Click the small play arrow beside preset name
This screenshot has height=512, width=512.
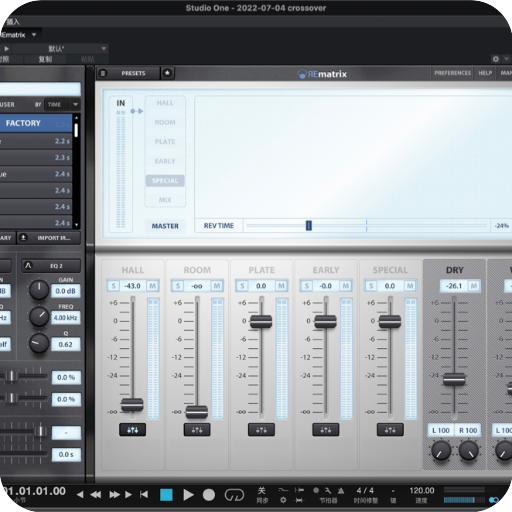click(x=6, y=49)
